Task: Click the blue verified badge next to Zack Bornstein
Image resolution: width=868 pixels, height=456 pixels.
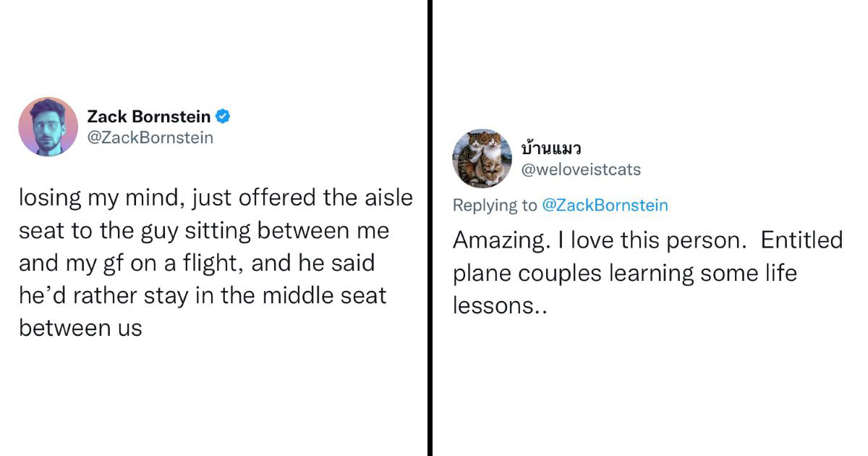Action: point(224,117)
